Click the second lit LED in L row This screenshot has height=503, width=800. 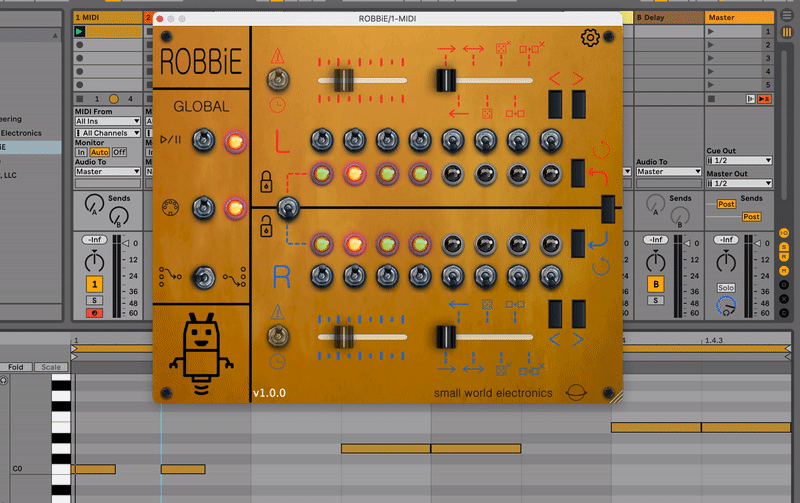[355, 174]
